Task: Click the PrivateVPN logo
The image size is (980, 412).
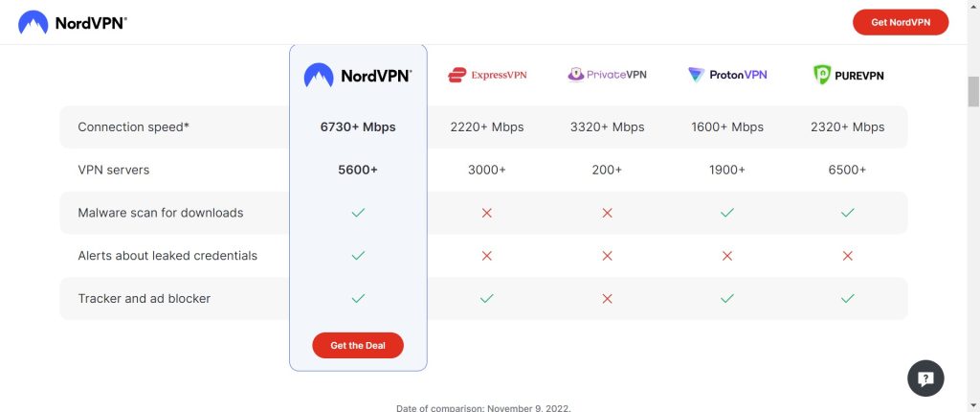Action: pyautogui.click(x=607, y=75)
